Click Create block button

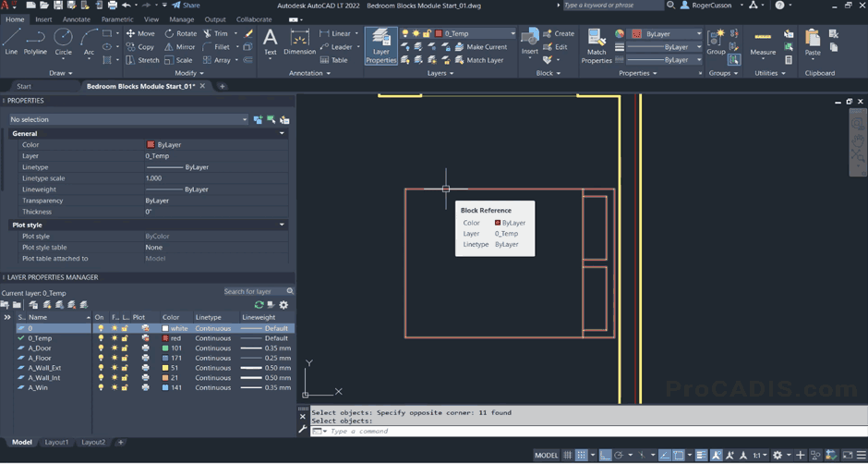[x=559, y=34]
